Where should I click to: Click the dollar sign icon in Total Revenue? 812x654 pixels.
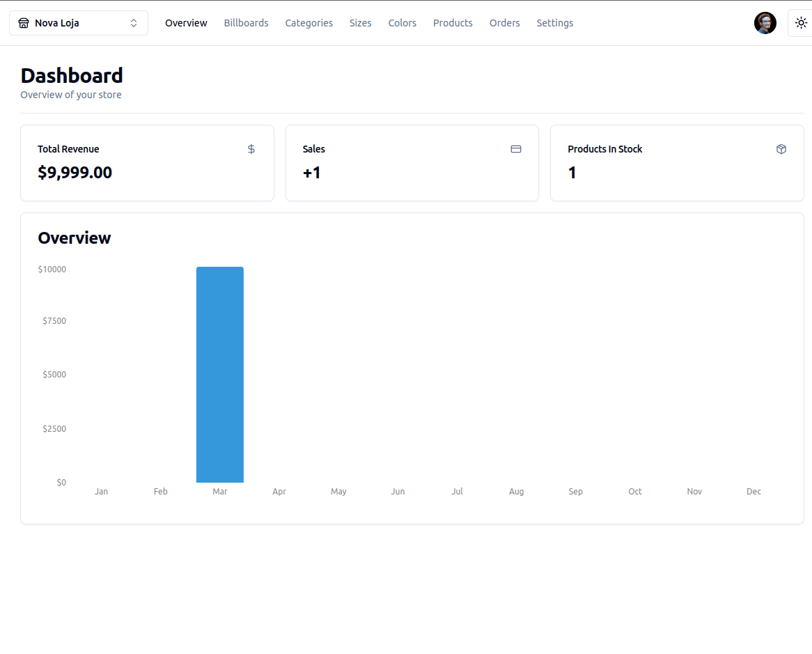point(251,149)
